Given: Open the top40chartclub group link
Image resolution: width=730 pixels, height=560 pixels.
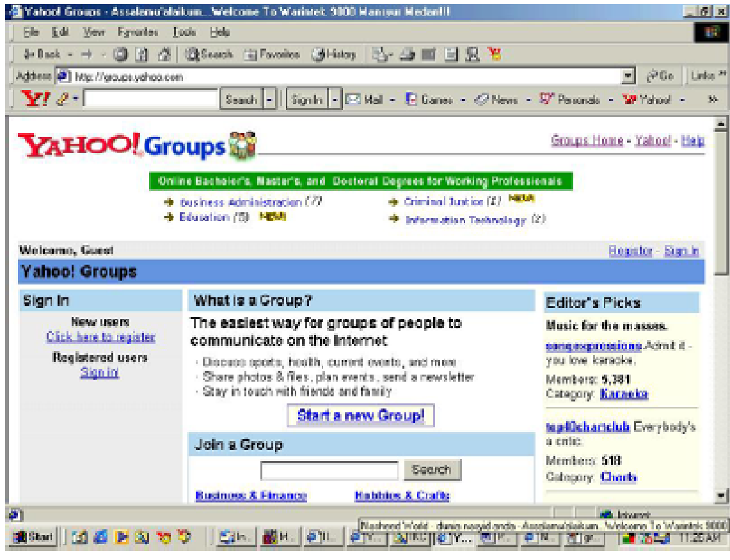Looking at the screenshot, I should pyautogui.click(x=588, y=426).
